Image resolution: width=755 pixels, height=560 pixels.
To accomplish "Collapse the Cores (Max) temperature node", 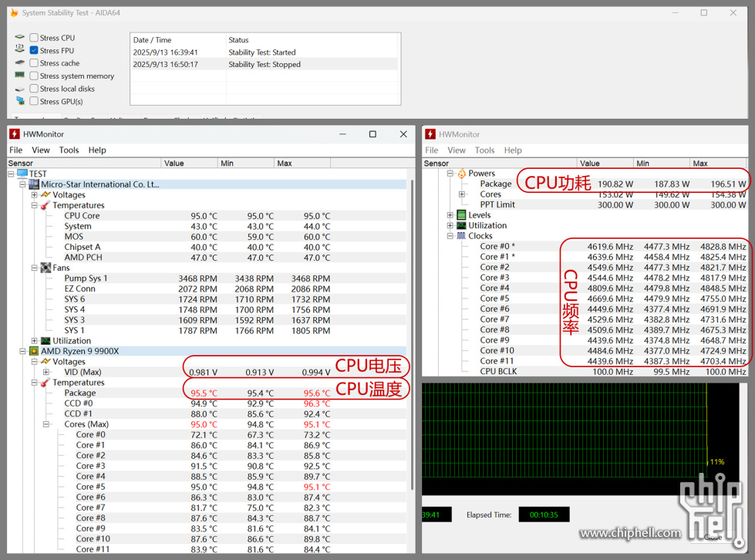I will (x=46, y=424).
